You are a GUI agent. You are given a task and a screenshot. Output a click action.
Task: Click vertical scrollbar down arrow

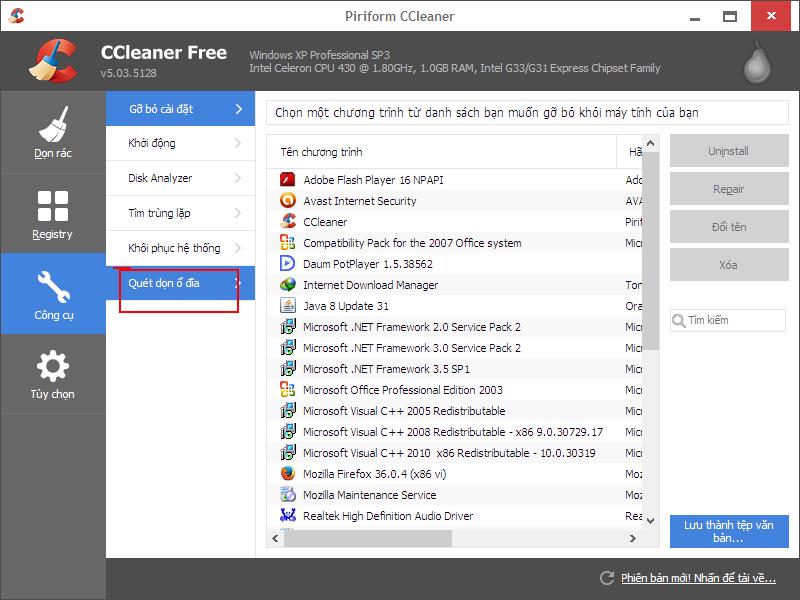[651, 520]
